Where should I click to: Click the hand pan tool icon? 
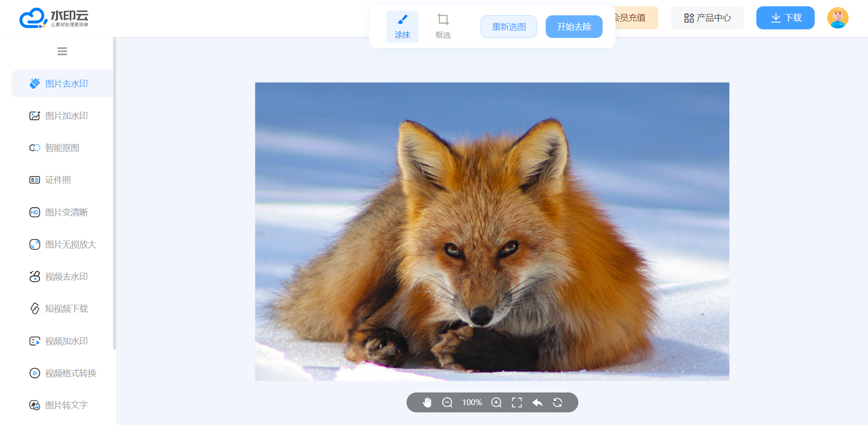(x=427, y=402)
